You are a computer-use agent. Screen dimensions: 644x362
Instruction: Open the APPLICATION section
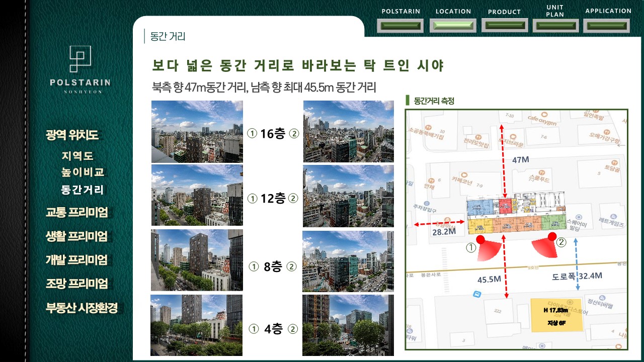pyautogui.click(x=608, y=26)
